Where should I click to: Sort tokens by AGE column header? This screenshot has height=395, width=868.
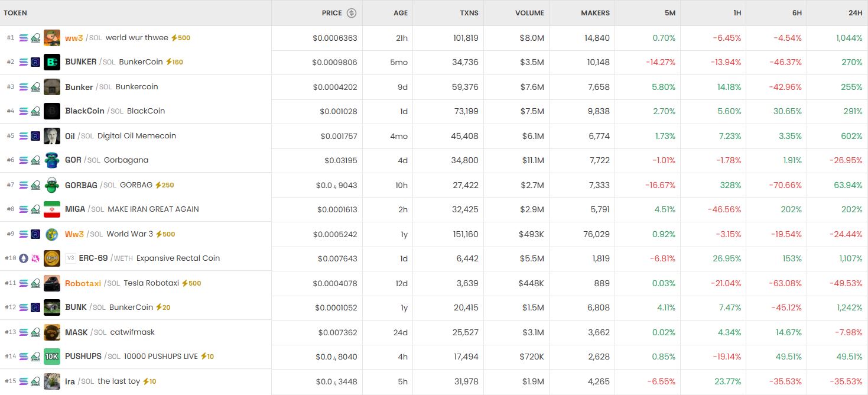(401, 13)
